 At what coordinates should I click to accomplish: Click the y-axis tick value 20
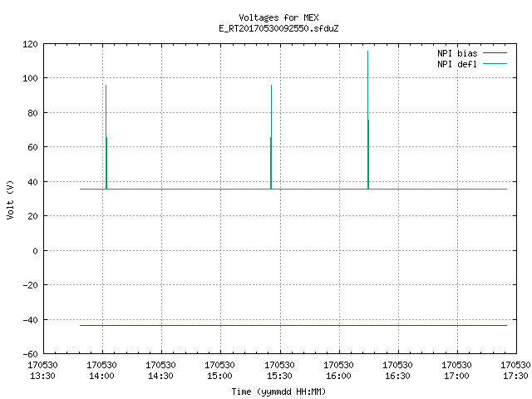pos(32,216)
